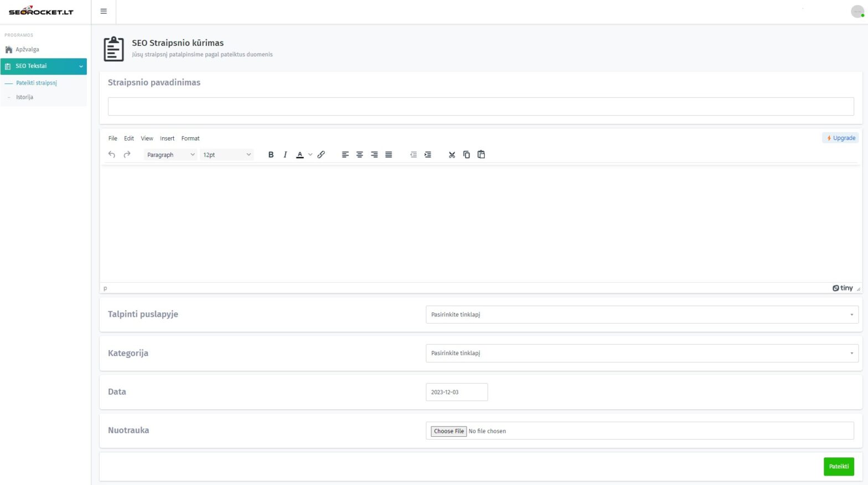This screenshot has width=868, height=485.
Task: Apply italic formatting in the editor
Action: [285, 155]
